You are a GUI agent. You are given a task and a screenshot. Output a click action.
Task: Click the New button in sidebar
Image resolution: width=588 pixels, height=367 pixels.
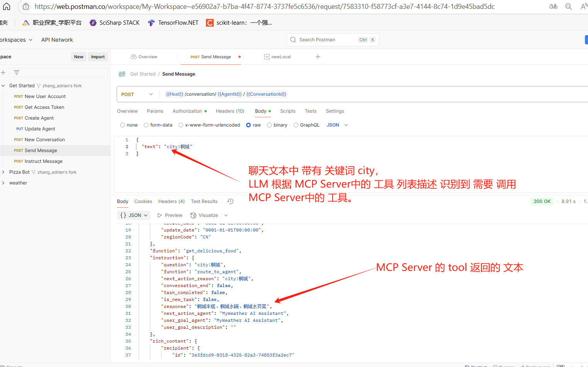click(x=79, y=57)
